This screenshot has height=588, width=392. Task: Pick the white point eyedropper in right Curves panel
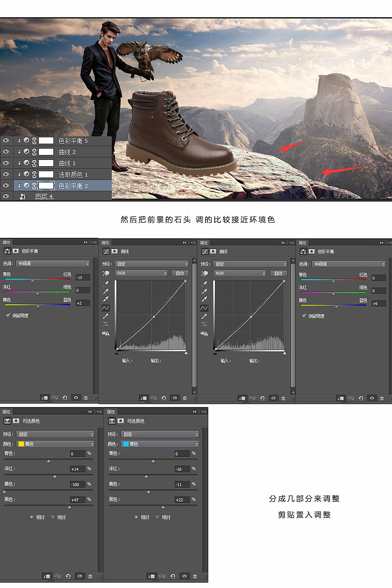click(205, 299)
